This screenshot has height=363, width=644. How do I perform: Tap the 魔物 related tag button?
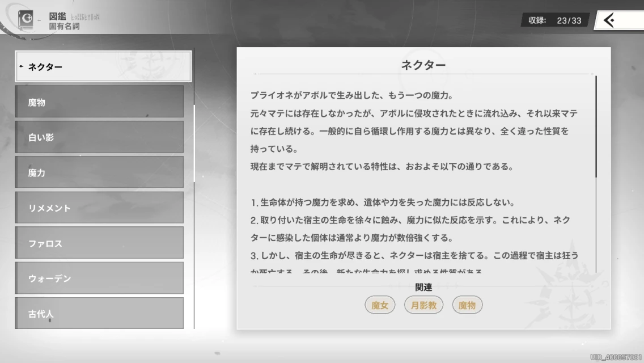click(467, 305)
